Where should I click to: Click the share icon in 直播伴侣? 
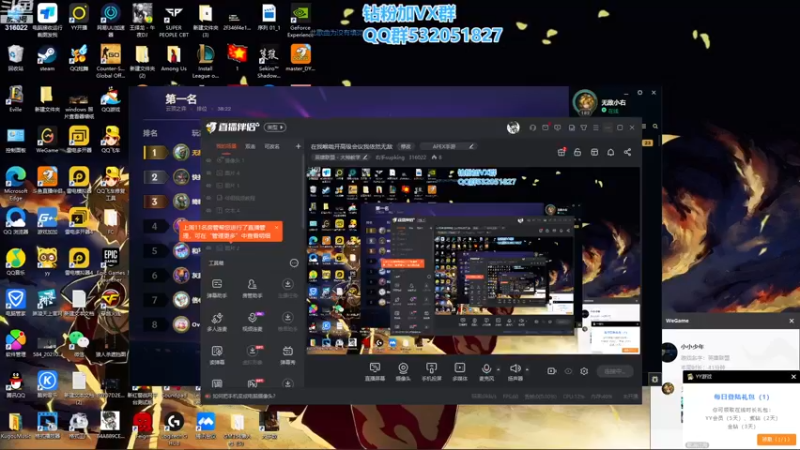[628, 152]
